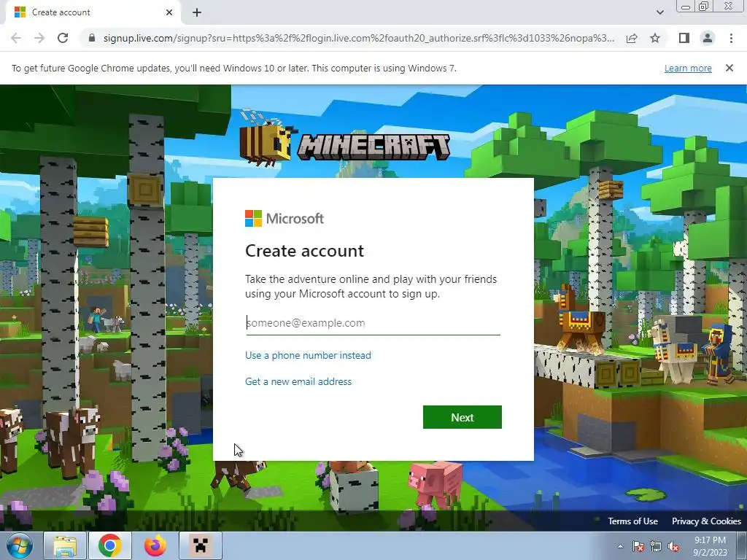Image resolution: width=747 pixels, height=560 pixels.
Task: Show hidden system tray icons
Action: 620,546
